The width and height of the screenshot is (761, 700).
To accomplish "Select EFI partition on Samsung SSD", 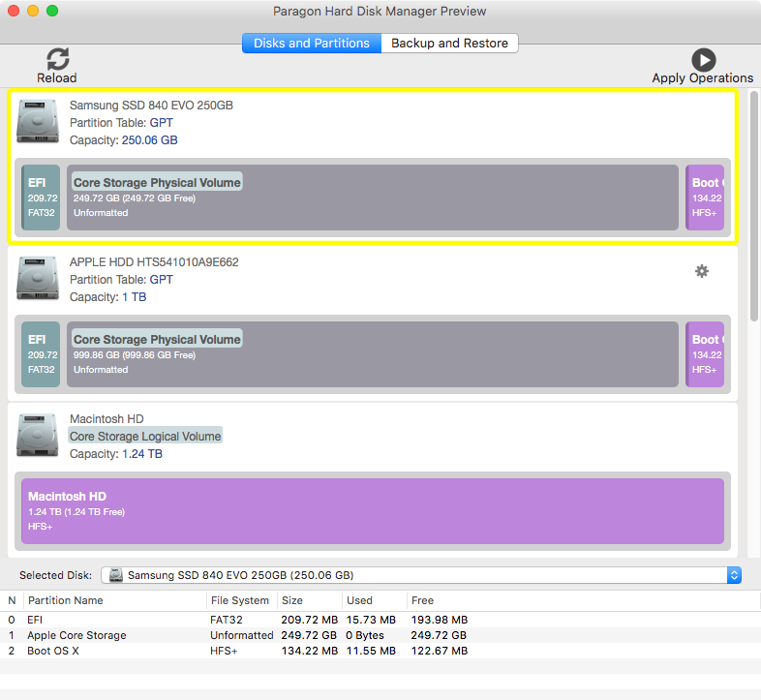I will tap(41, 198).
